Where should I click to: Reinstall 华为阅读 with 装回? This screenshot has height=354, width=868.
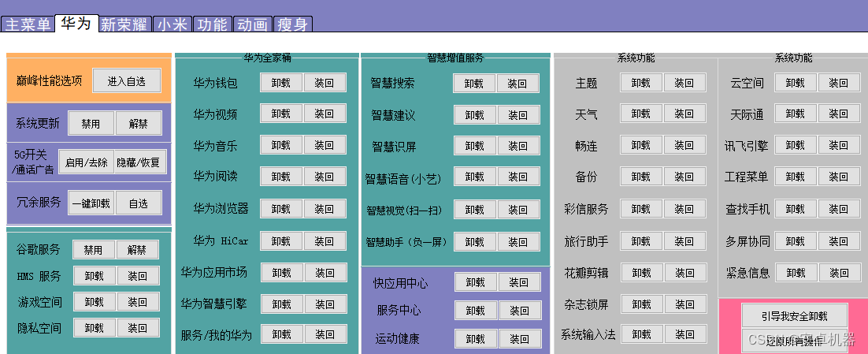[x=325, y=177]
